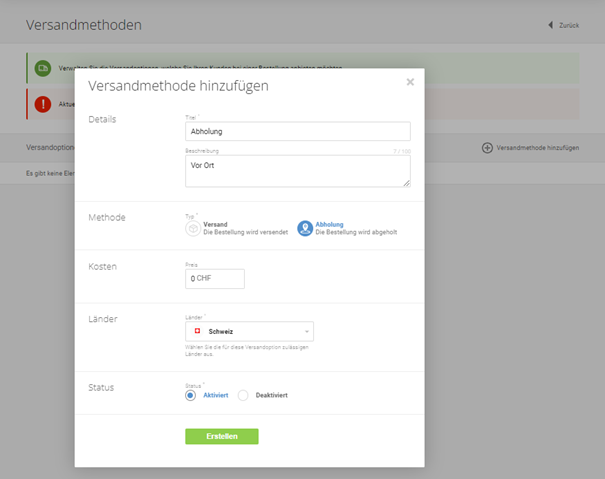Click the red exclamation warning icon
605x479 pixels.
pyautogui.click(x=43, y=104)
